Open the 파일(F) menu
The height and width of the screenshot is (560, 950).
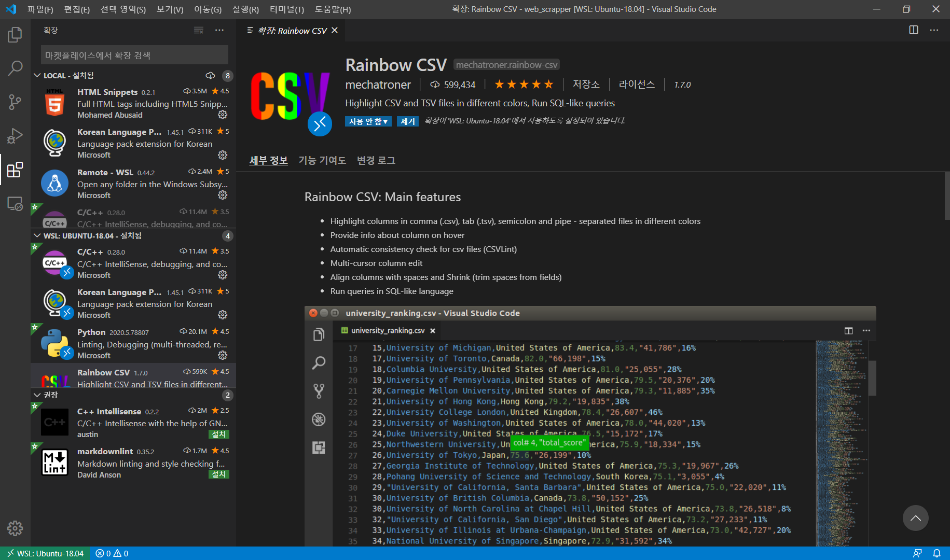pos(40,9)
